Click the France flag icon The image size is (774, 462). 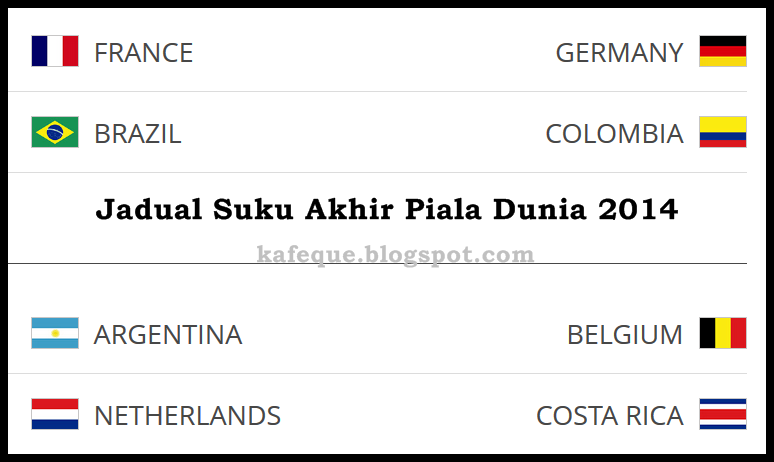click(55, 51)
